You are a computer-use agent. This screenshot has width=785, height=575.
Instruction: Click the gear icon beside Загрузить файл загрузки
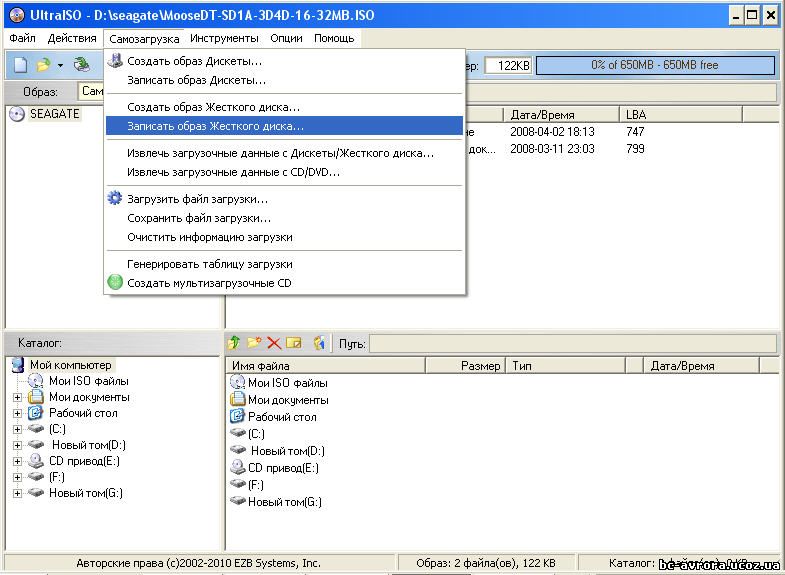pos(115,198)
